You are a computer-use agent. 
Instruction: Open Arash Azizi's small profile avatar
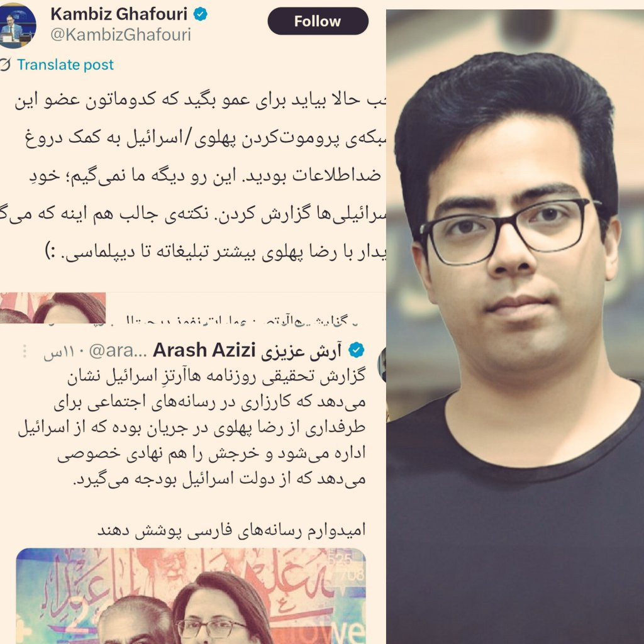[382, 364]
